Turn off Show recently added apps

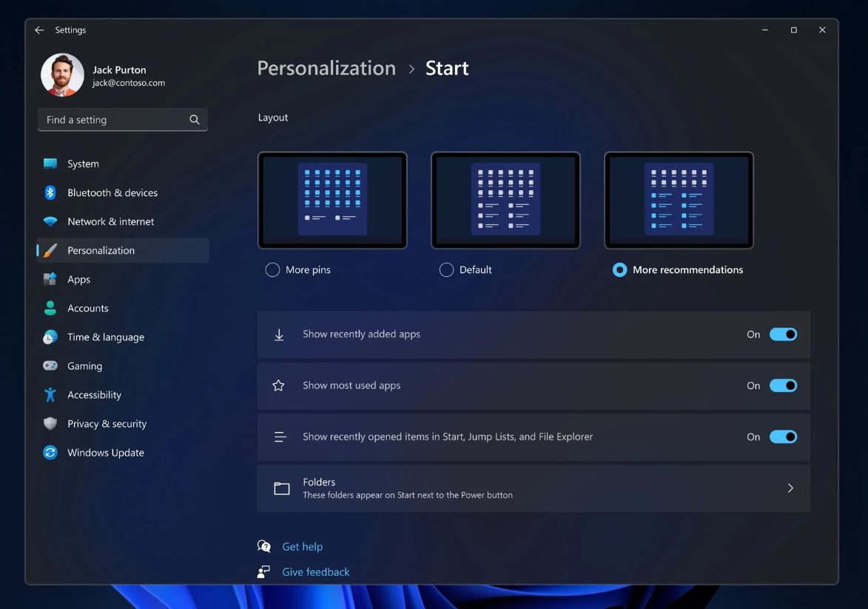pos(783,334)
